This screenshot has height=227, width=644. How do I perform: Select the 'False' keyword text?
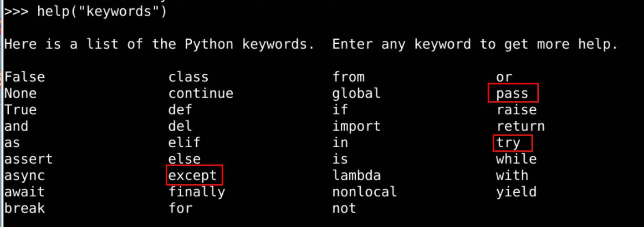click(x=25, y=77)
